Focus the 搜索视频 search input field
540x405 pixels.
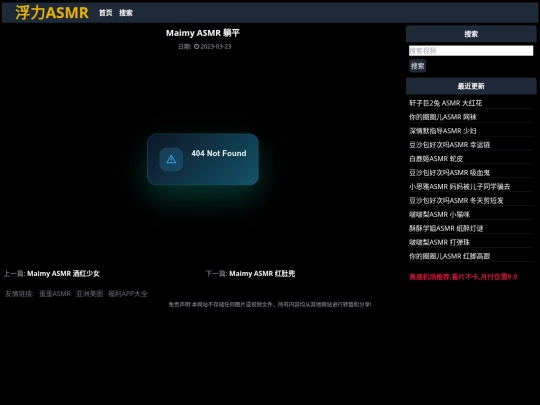click(x=471, y=51)
